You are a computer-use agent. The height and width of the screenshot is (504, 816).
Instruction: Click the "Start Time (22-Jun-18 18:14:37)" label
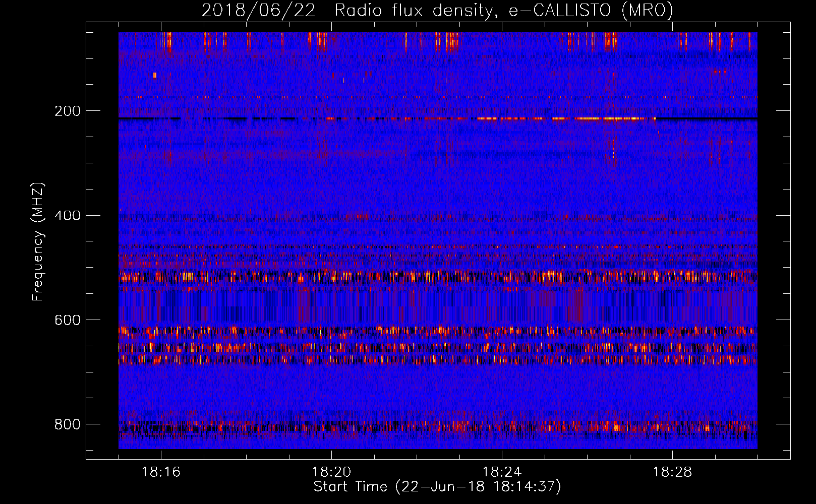coord(437,487)
